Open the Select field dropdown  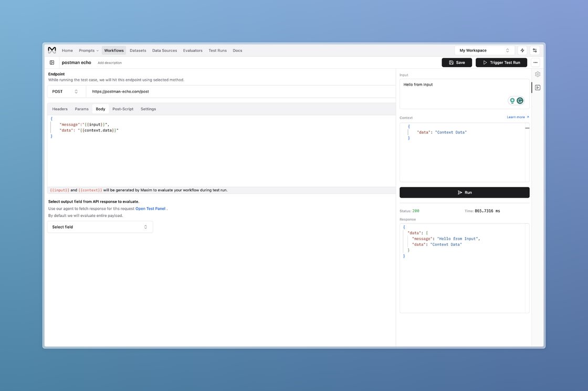pyautogui.click(x=100, y=227)
